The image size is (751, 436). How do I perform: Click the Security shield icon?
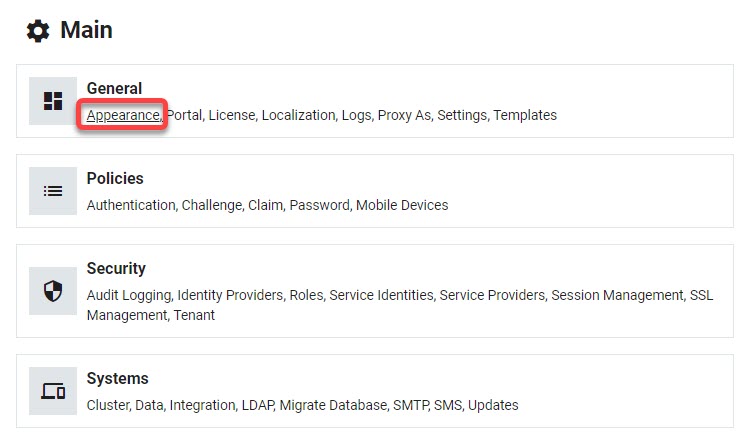click(x=53, y=291)
